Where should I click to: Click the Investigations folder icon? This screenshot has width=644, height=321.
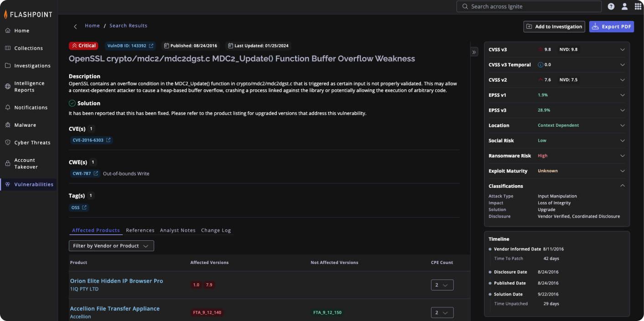[x=8, y=66]
